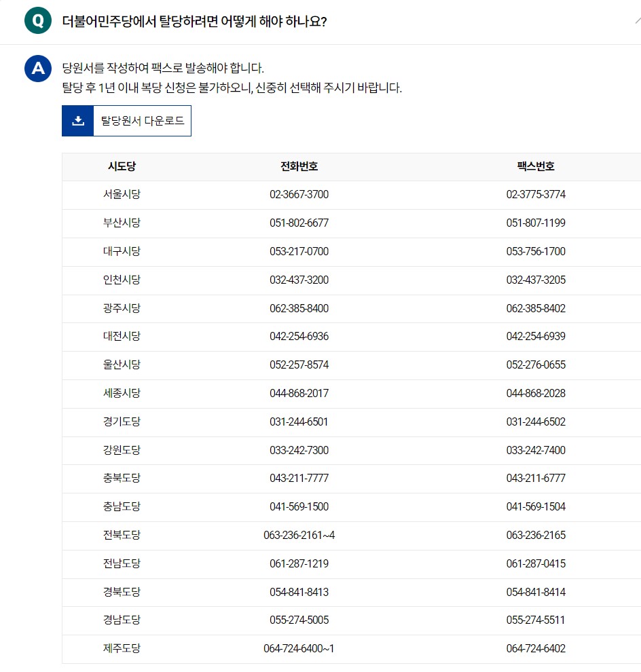Click fax number 043-211-6777
The image size is (641, 672).
pyautogui.click(x=536, y=478)
